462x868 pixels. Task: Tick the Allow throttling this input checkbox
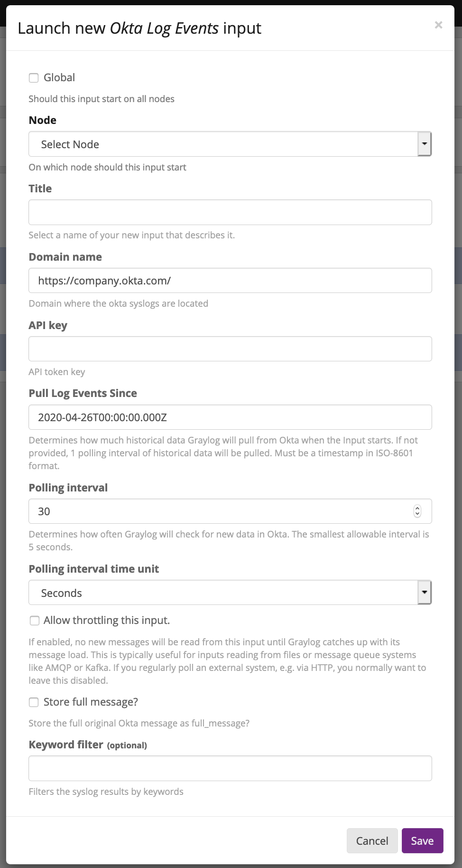click(34, 621)
